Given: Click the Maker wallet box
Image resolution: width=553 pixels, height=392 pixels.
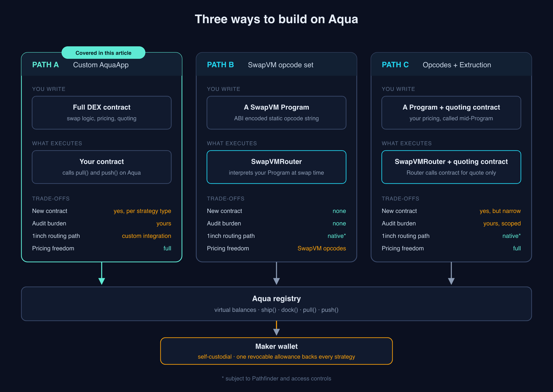Looking at the screenshot, I should coord(276,351).
